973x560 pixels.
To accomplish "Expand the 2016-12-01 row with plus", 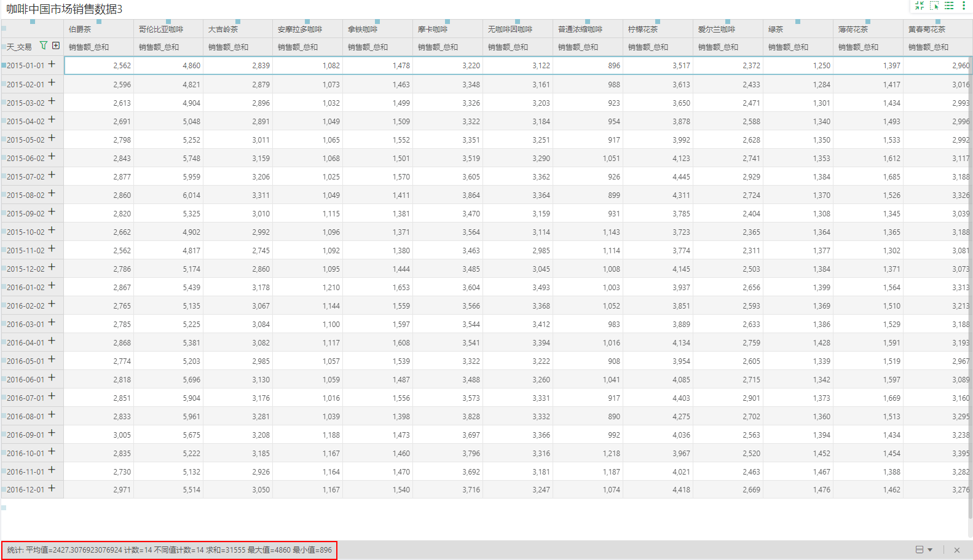I will (x=52, y=489).
